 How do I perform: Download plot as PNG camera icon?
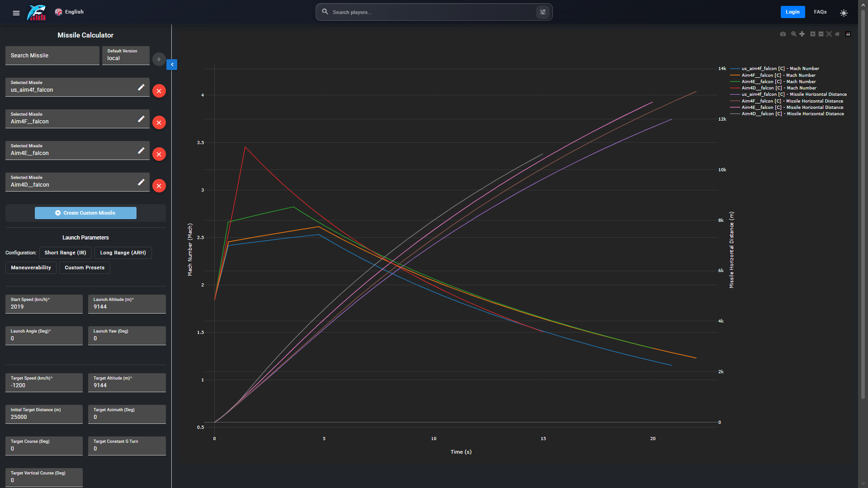pyautogui.click(x=783, y=34)
